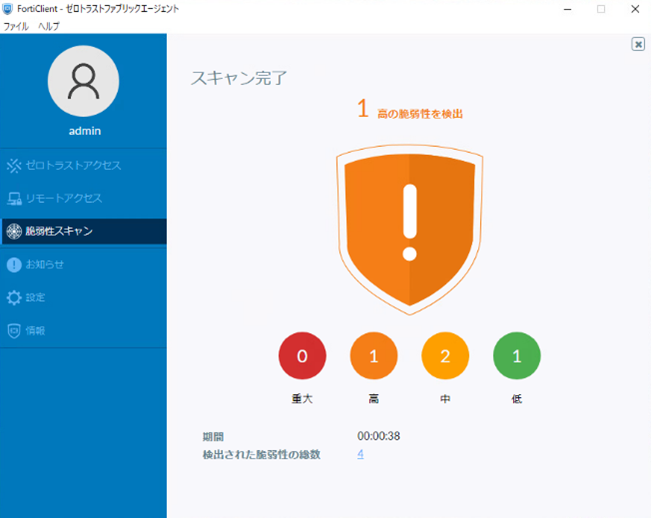Viewport: 651px width, 518px height.
Task: Click the 情報 shield icon
Action: tap(14, 331)
